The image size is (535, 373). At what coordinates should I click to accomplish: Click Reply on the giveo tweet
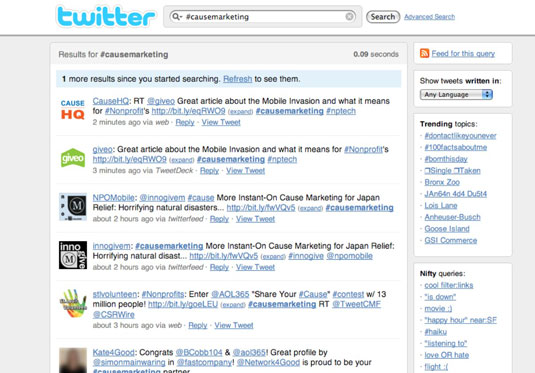pos(209,171)
